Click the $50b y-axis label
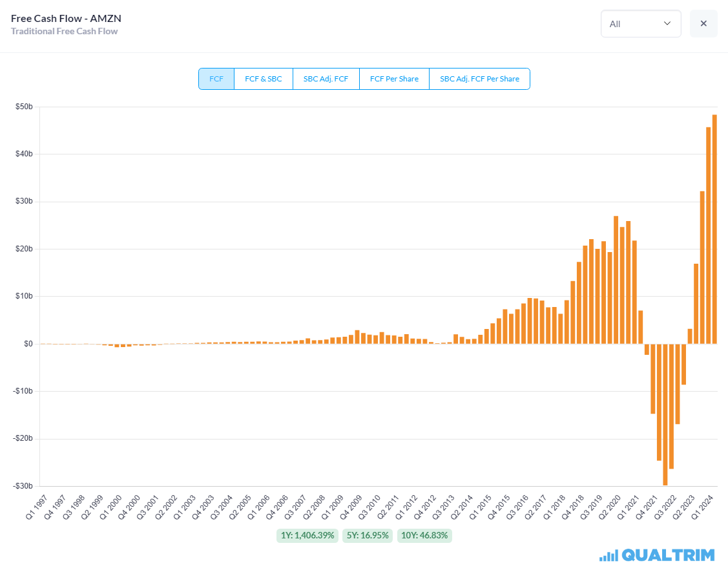This screenshot has height=572, width=728. pyautogui.click(x=24, y=107)
